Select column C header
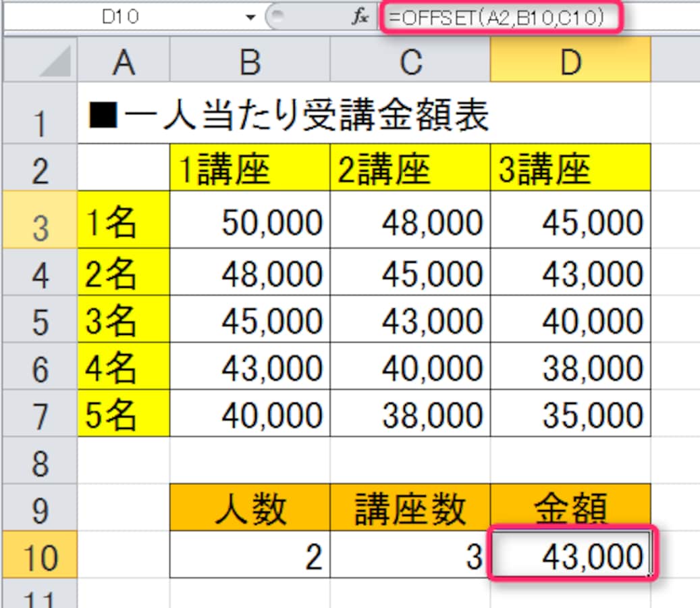The height and width of the screenshot is (608, 700). [x=410, y=59]
